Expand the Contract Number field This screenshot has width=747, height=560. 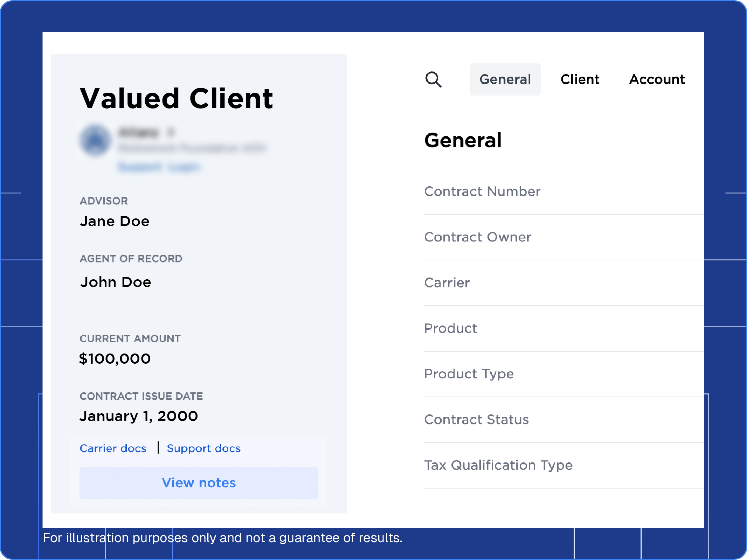coord(482,192)
